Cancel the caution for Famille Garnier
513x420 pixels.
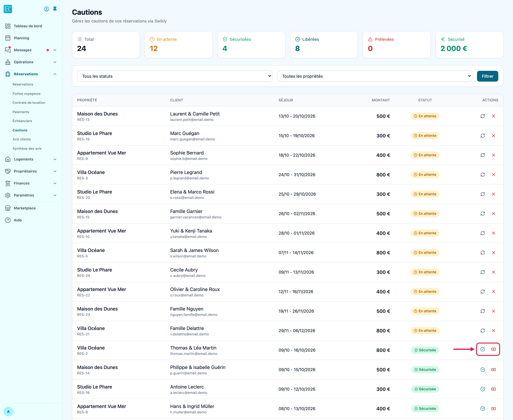(493, 214)
